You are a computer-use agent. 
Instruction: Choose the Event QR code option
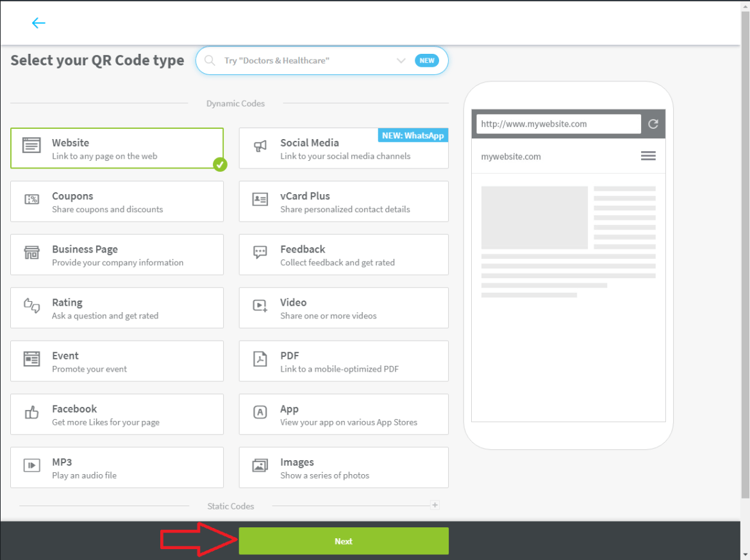[x=117, y=361]
